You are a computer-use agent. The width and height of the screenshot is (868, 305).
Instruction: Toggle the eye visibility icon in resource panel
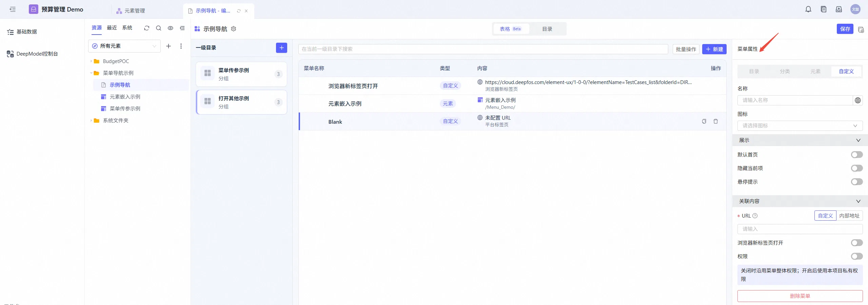tap(171, 28)
